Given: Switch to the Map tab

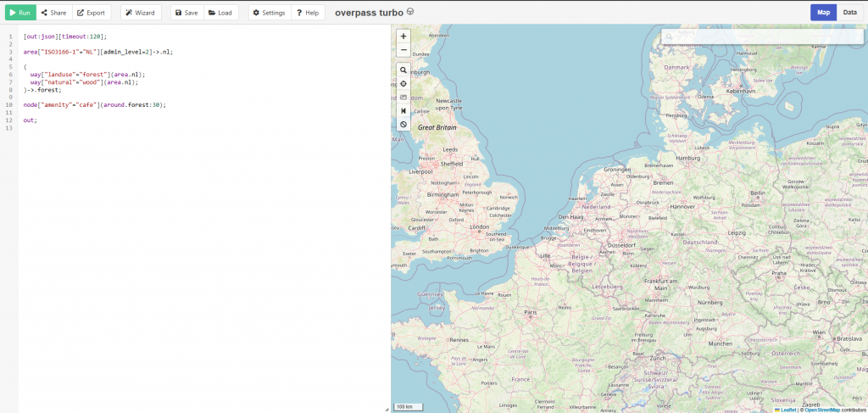Looking at the screenshot, I should click(823, 12).
